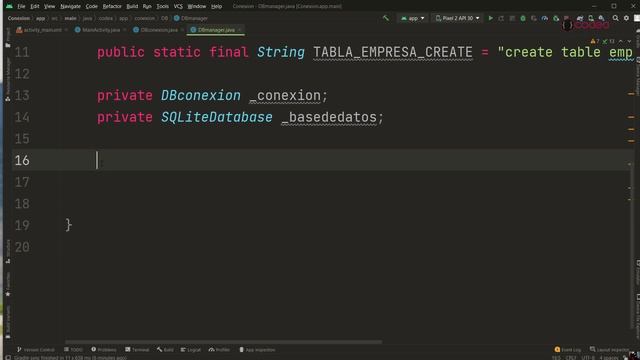Click the Search Everywhere magnifier icon
This screenshot has width=640, height=360.
(616, 18)
